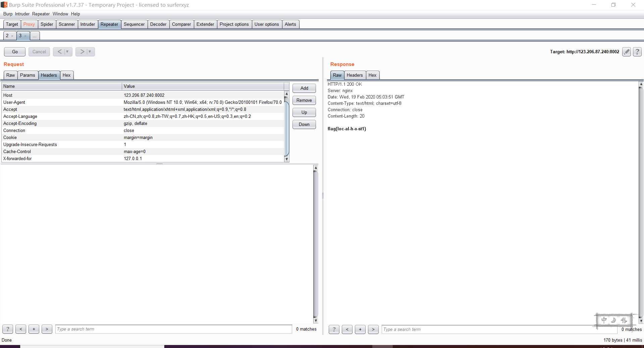This screenshot has width=644, height=348.
Task: Open the forward history dropdown arrow
Action: [x=90, y=52]
